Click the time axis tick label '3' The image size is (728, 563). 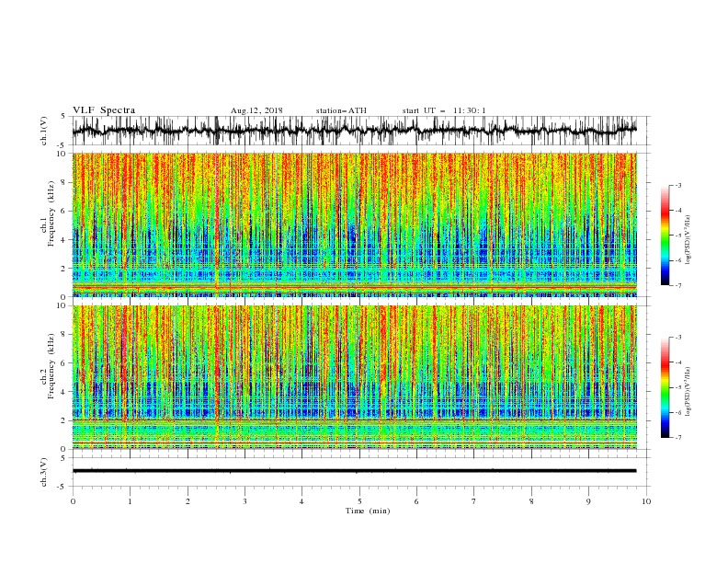pyautogui.click(x=245, y=501)
